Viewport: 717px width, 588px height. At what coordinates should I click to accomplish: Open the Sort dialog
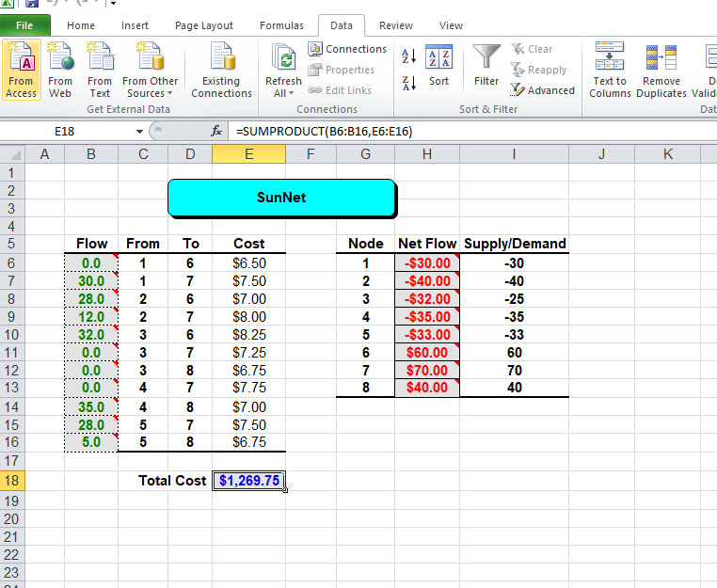[438, 65]
